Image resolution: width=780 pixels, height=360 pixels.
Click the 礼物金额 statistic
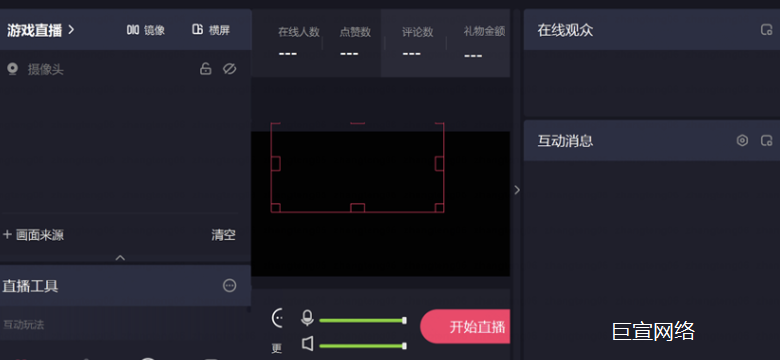click(x=484, y=42)
